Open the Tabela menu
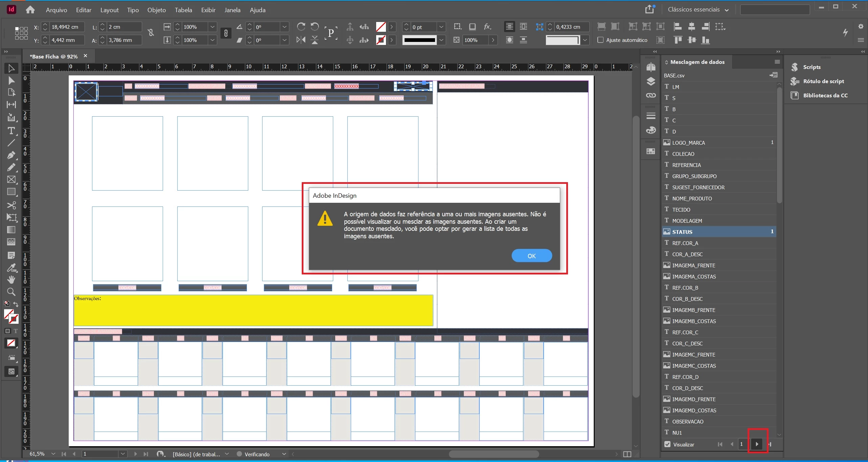Image resolution: width=868 pixels, height=462 pixels. tap(183, 10)
